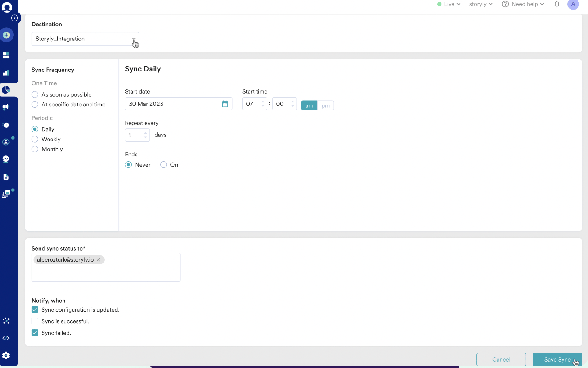Select Daily periodic frequency
The height and width of the screenshot is (368, 588).
tap(35, 129)
